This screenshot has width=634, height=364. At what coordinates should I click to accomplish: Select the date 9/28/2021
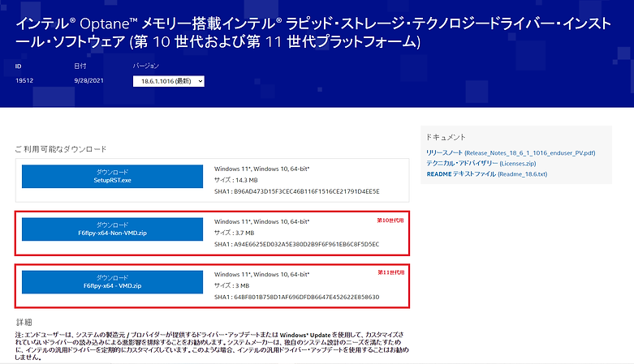point(88,80)
